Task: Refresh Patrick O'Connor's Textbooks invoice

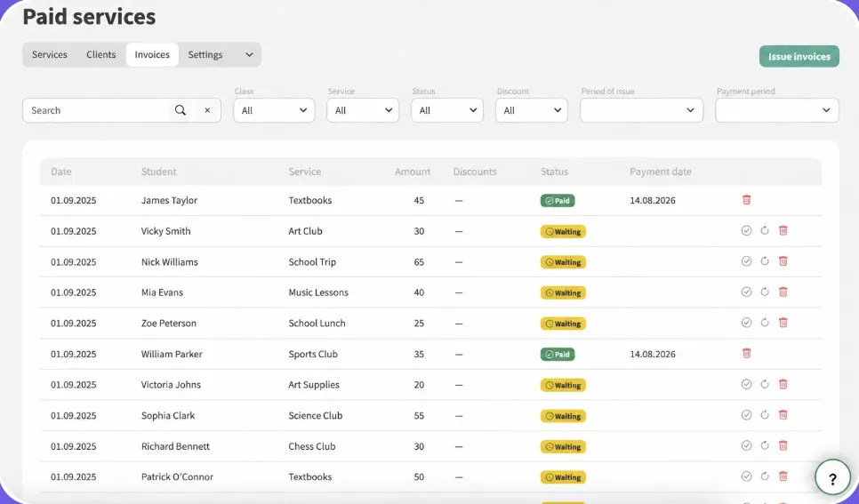Action: pyautogui.click(x=765, y=476)
